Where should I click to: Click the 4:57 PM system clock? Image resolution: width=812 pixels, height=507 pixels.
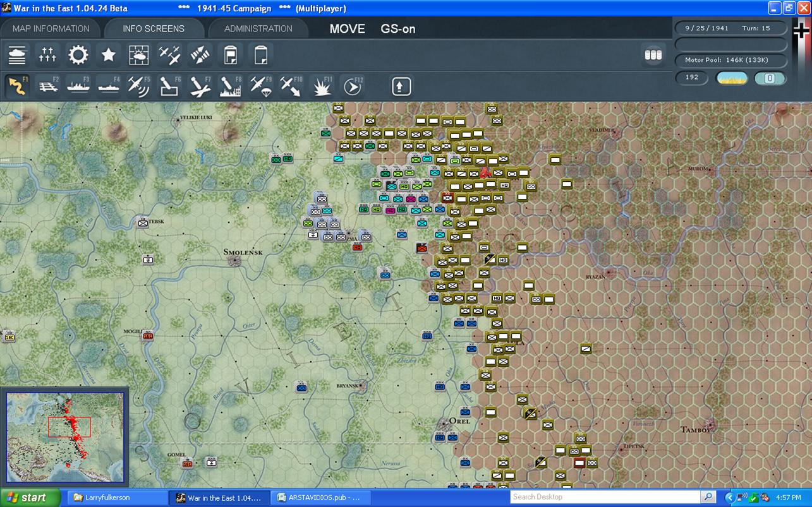coord(789,498)
